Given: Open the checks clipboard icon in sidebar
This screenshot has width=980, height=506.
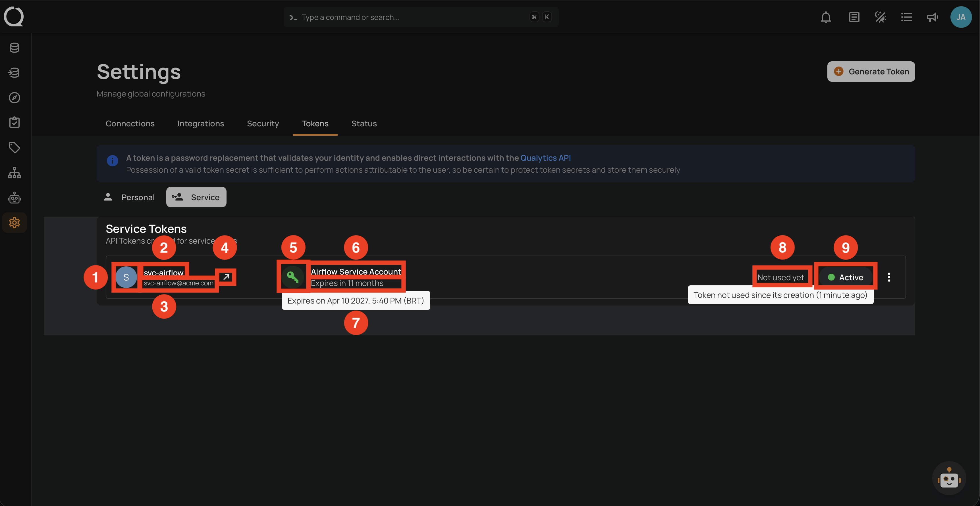Looking at the screenshot, I should [14, 122].
